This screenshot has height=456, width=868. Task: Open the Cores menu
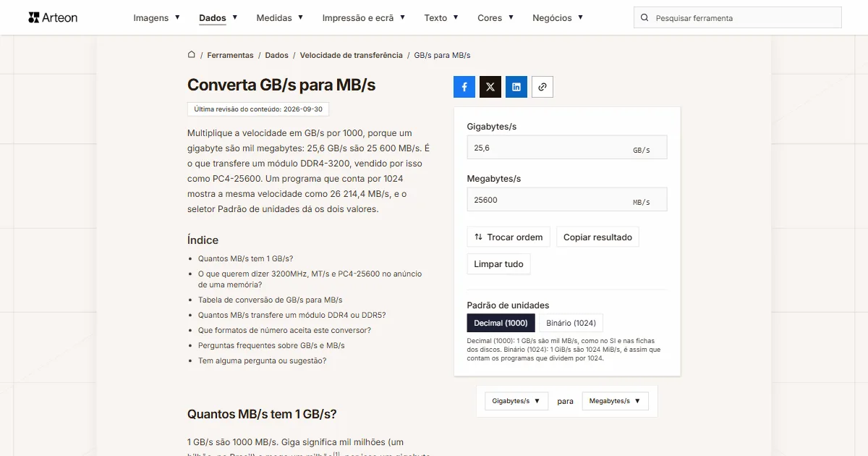(x=495, y=18)
